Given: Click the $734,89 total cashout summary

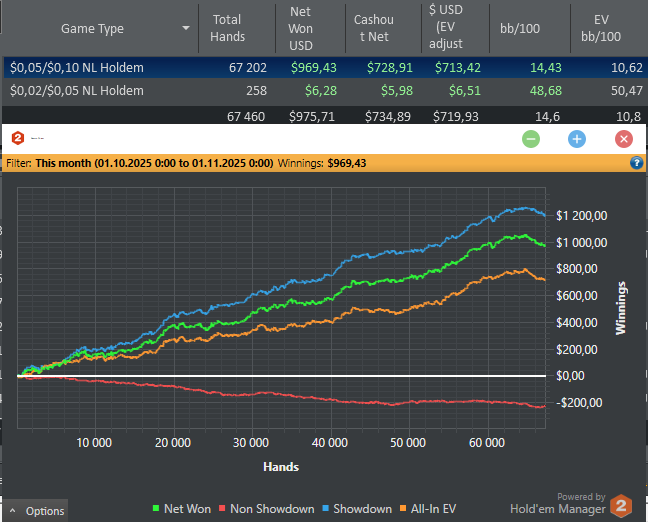Looking at the screenshot, I should click(388, 117).
